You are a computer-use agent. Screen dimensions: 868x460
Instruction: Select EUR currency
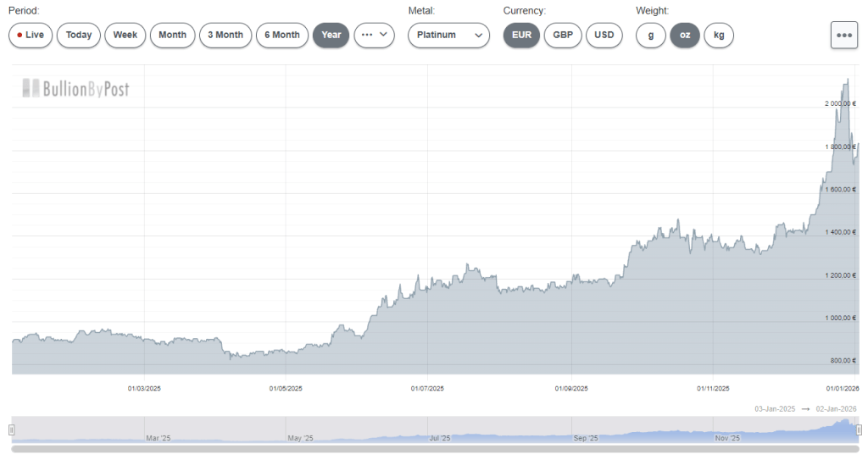pyautogui.click(x=521, y=36)
